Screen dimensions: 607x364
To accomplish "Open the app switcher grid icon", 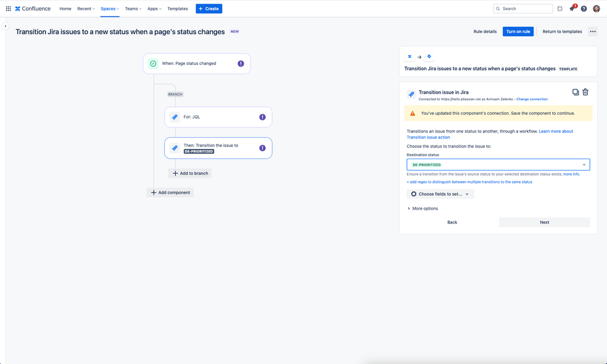I will [x=8, y=9].
